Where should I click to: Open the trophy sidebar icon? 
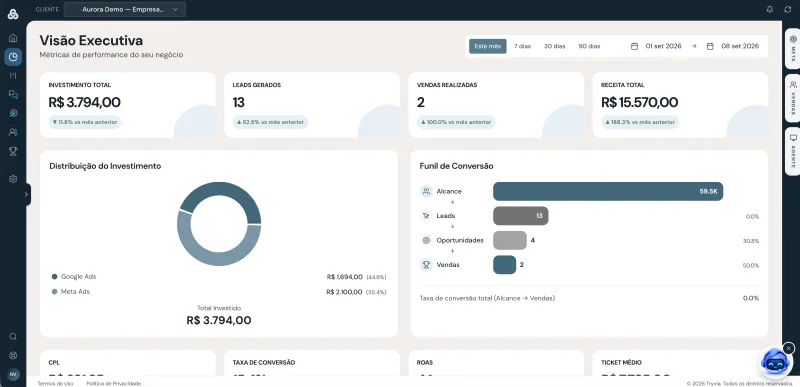tap(13, 151)
